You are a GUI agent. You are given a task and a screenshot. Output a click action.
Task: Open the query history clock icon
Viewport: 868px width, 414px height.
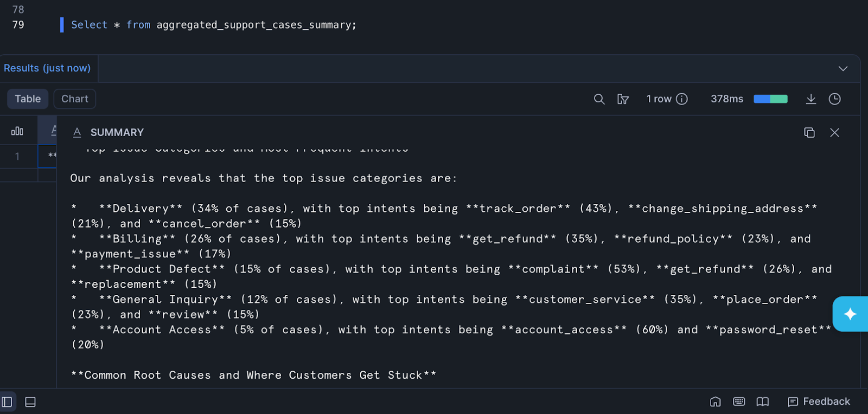pyautogui.click(x=834, y=99)
